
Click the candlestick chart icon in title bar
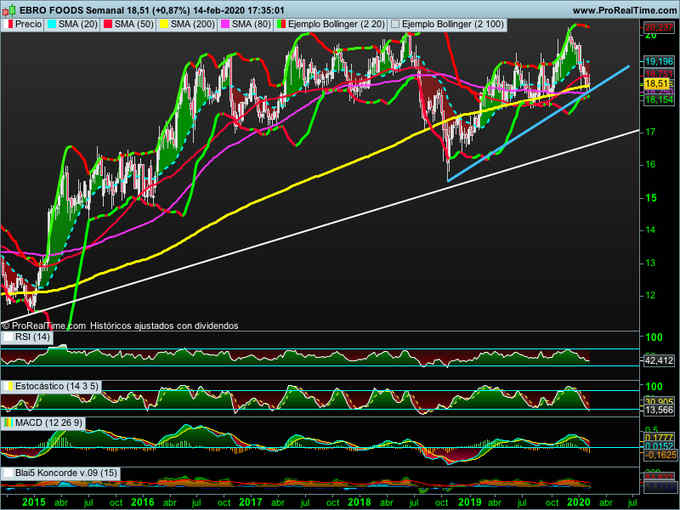coord(9,10)
